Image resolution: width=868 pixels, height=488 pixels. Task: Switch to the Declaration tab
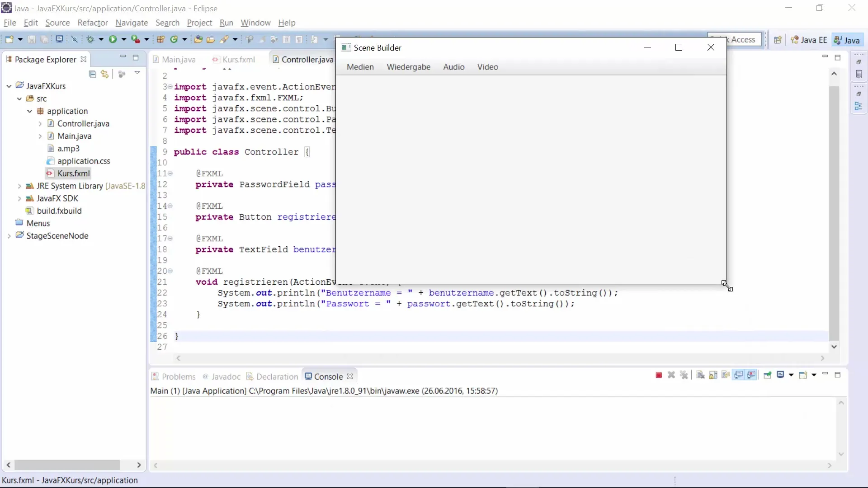click(x=272, y=376)
